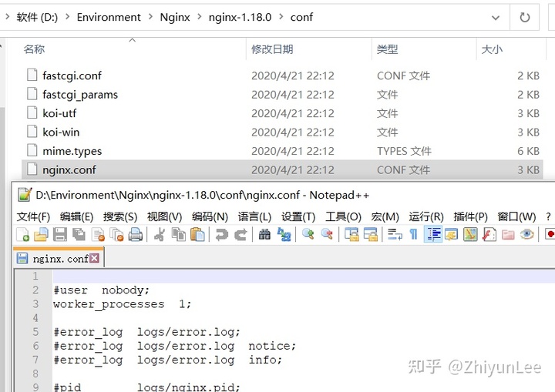The width and height of the screenshot is (555, 392).
Task: Click conf in the breadcrumb path
Action: 301,17
